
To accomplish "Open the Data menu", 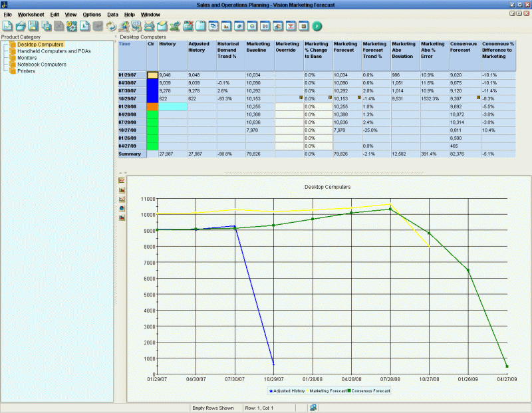I will [x=112, y=15].
